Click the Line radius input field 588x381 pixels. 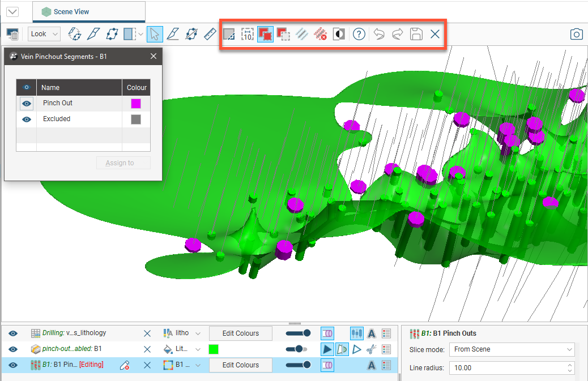point(507,368)
